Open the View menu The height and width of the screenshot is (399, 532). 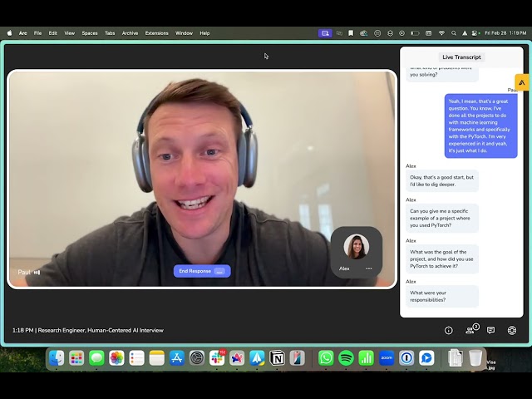coord(69,33)
